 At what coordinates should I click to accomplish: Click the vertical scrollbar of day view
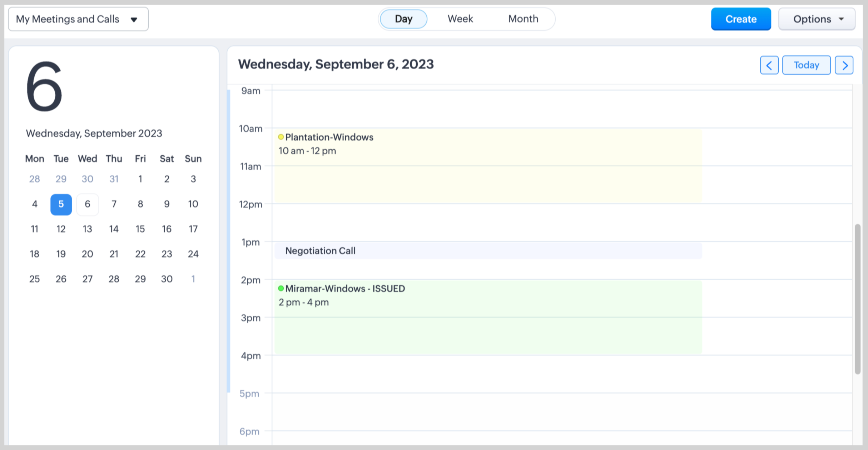coord(857,298)
